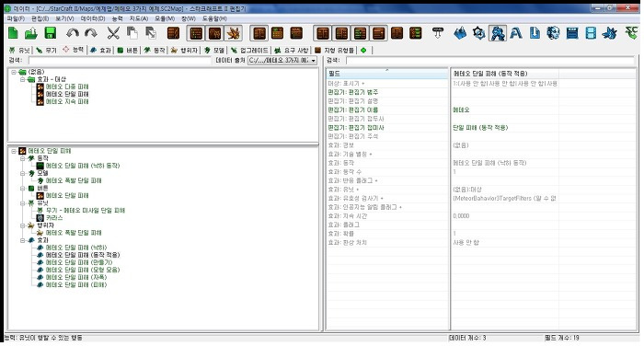Switch to the 유닛 (Units) tab

coord(19,50)
